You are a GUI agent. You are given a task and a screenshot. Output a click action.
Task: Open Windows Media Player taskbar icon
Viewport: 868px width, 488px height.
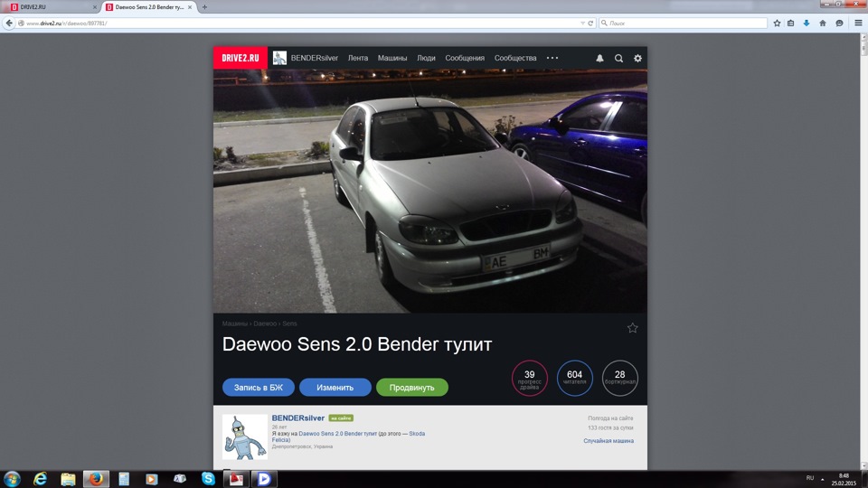pos(152,479)
